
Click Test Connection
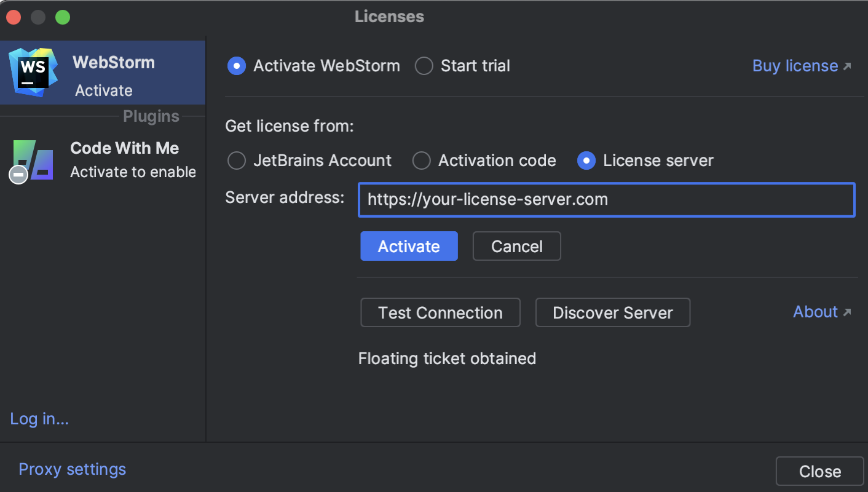pos(440,312)
